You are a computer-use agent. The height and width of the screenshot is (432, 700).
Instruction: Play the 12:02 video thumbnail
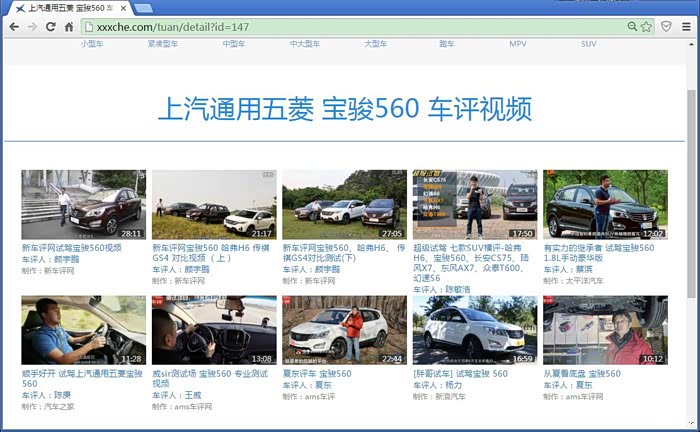coord(605,204)
